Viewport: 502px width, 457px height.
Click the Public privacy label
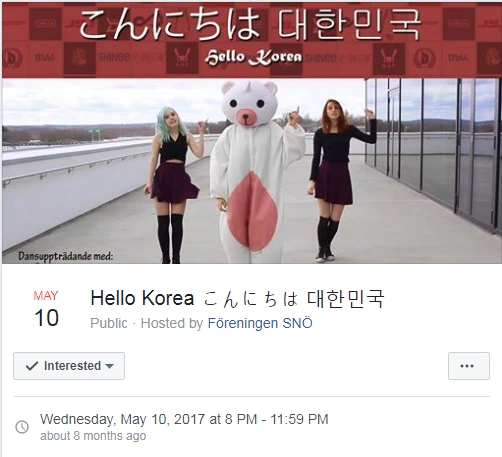(x=109, y=323)
